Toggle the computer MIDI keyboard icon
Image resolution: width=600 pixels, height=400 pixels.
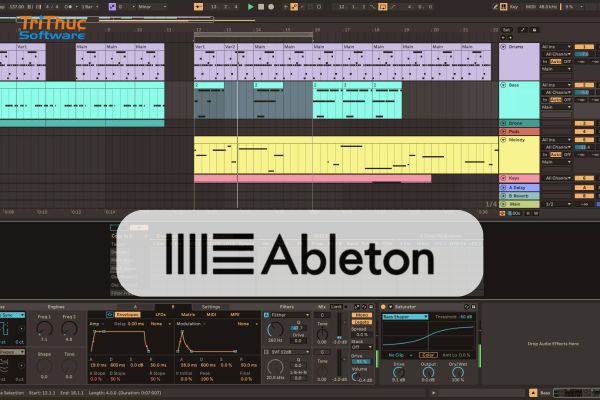(504, 7)
